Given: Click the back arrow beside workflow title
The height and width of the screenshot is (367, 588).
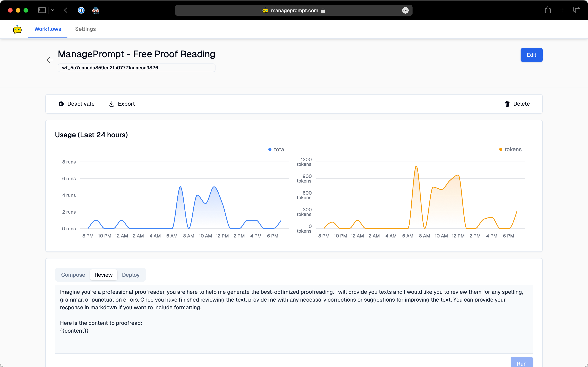Looking at the screenshot, I should click(50, 60).
